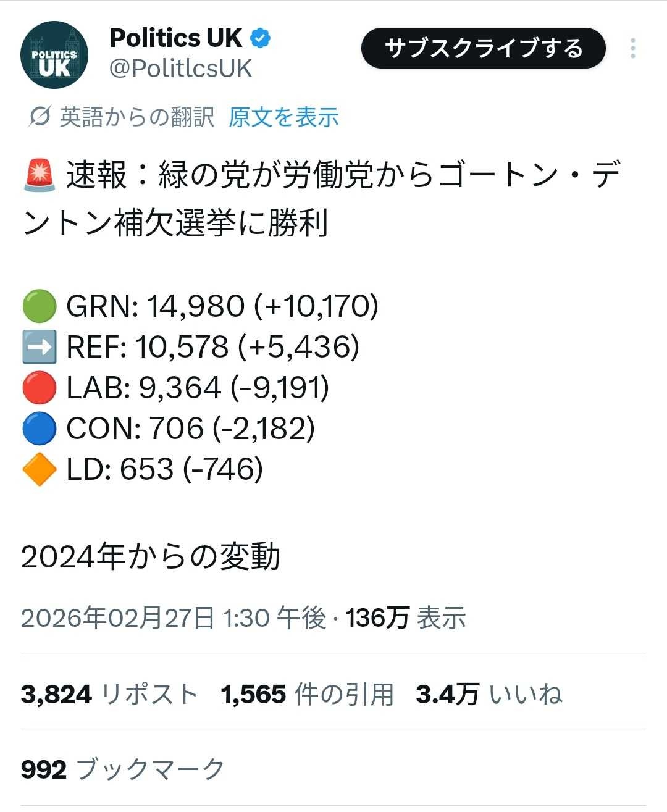Click the translation icon beside 英語からの翻訳
Screen dimensions: 667x812
click(x=40, y=116)
